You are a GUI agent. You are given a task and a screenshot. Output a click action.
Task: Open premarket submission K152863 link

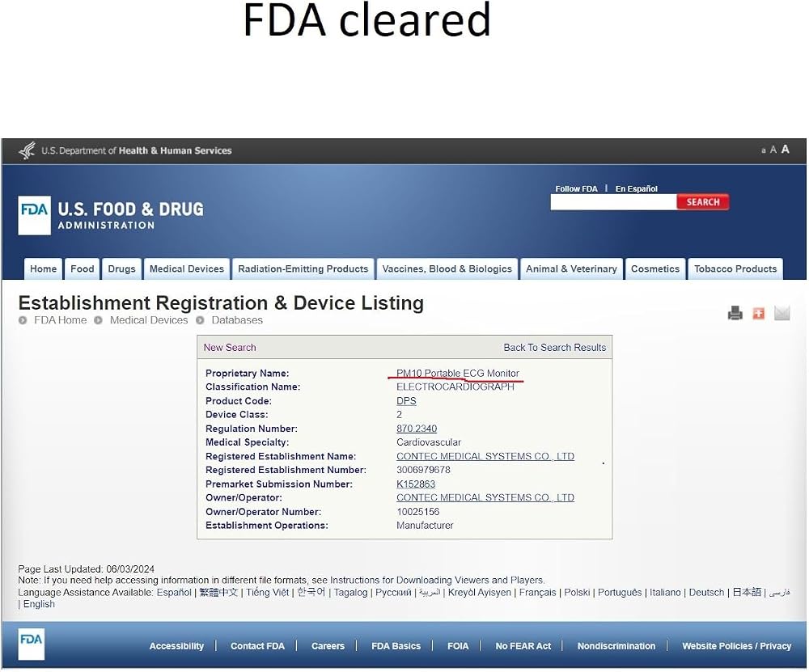pos(415,484)
